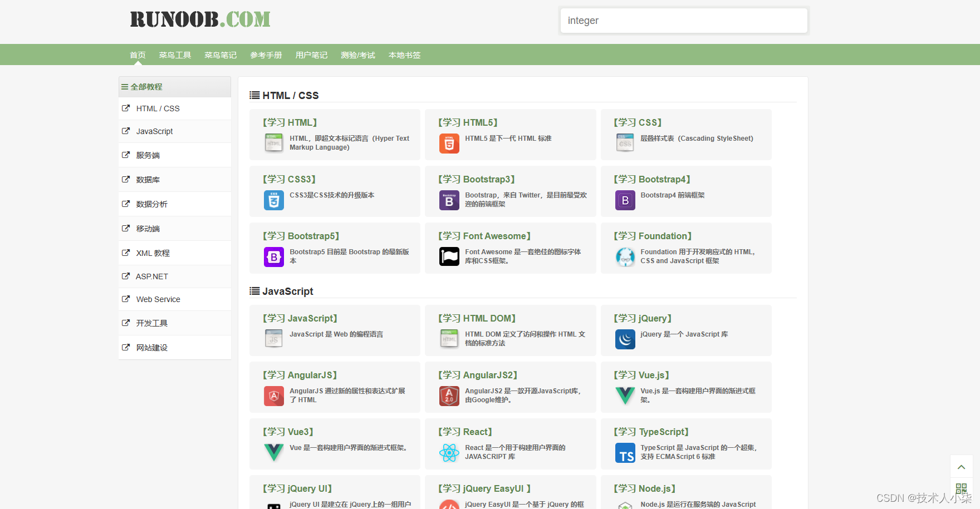Click the CSS tutorial icon

click(625, 143)
